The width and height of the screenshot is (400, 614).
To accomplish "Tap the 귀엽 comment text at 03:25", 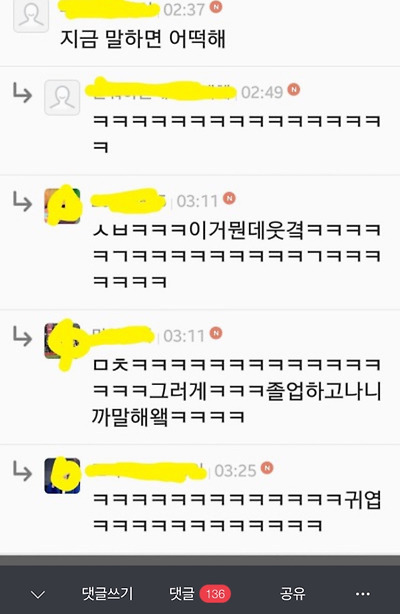I will (237, 512).
